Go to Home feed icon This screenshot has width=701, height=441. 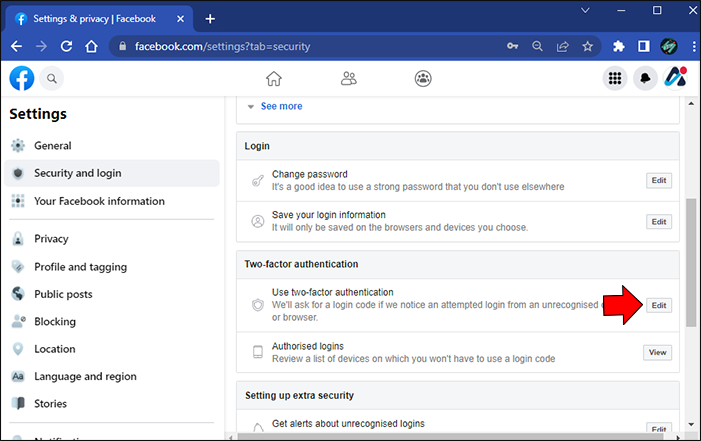(273, 79)
